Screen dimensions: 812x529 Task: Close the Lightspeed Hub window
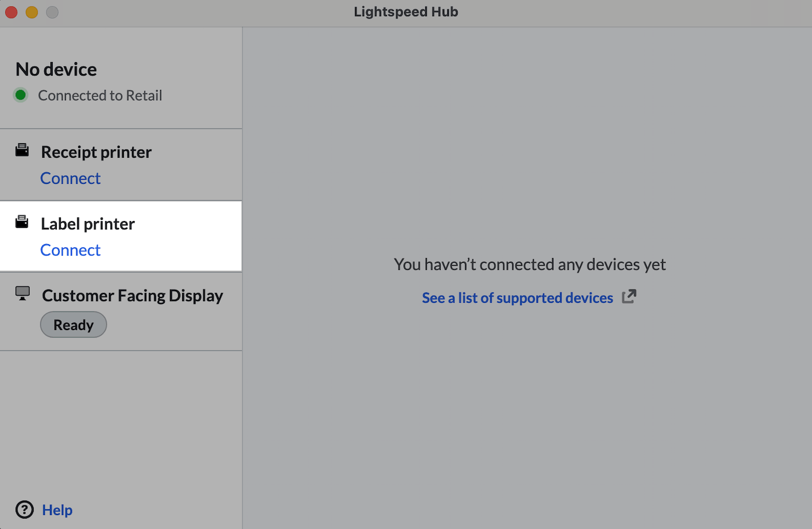click(x=12, y=12)
